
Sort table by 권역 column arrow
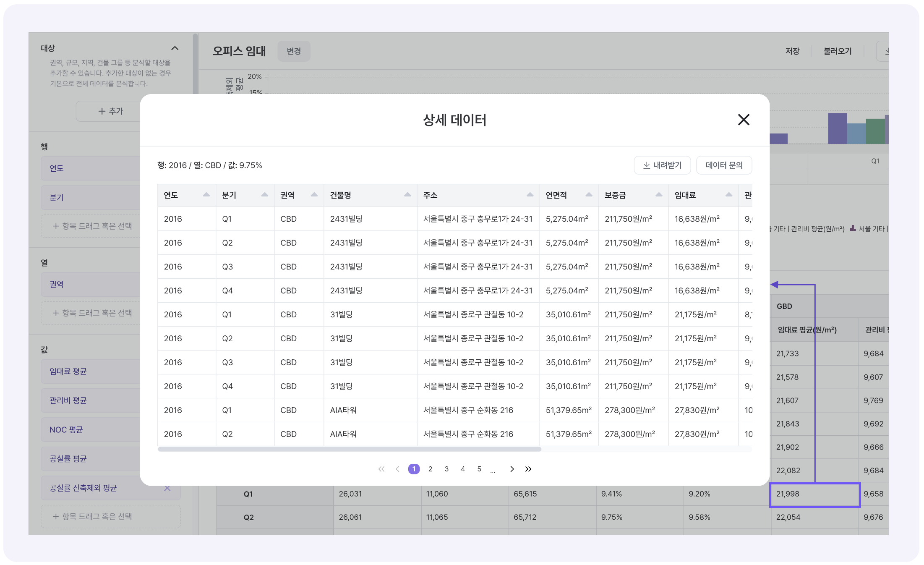tap(314, 195)
